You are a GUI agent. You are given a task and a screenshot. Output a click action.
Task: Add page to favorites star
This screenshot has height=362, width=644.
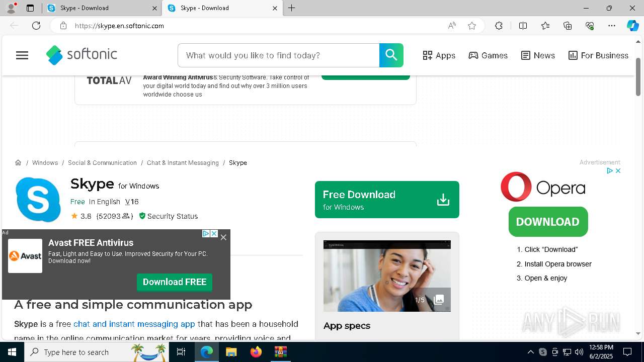click(472, 26)
